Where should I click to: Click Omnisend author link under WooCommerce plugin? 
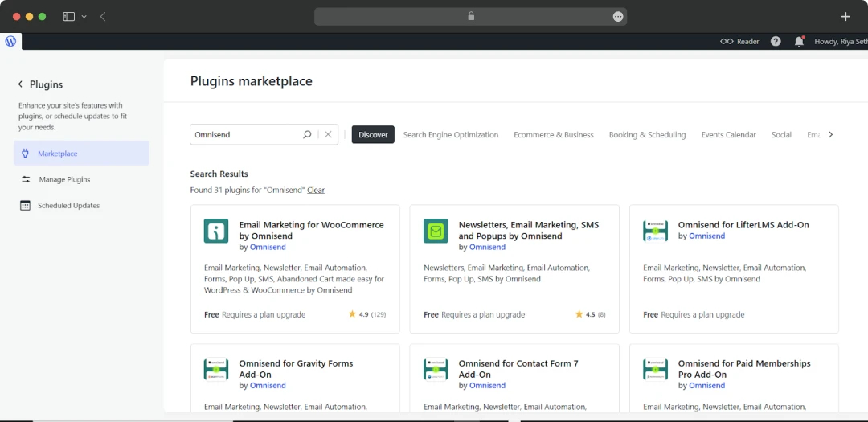pyautogui.click(x=268, y=247)
